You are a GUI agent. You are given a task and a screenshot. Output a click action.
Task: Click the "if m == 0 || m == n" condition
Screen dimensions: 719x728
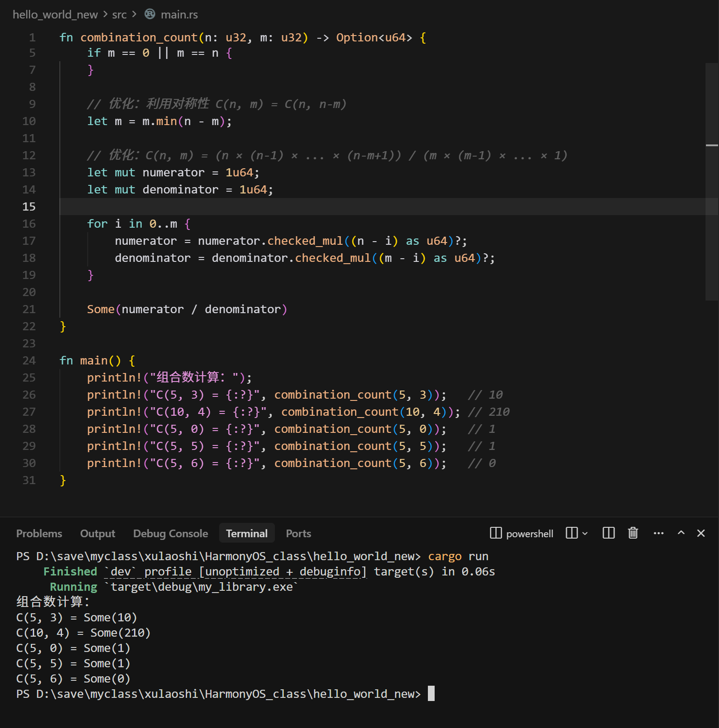[x=153, y=53]
